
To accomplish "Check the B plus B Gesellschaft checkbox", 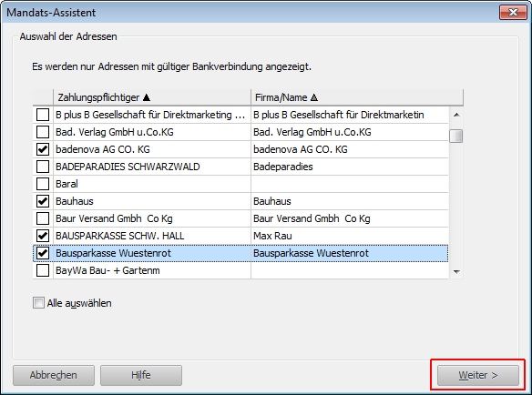I will (43, 115).
